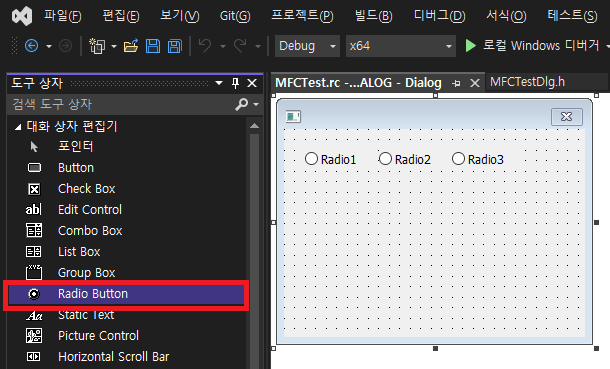The height and width of the screenshot is (369, 610).
Task: Open the toolbox search options dropdown arrow
Action: [256, 105]
